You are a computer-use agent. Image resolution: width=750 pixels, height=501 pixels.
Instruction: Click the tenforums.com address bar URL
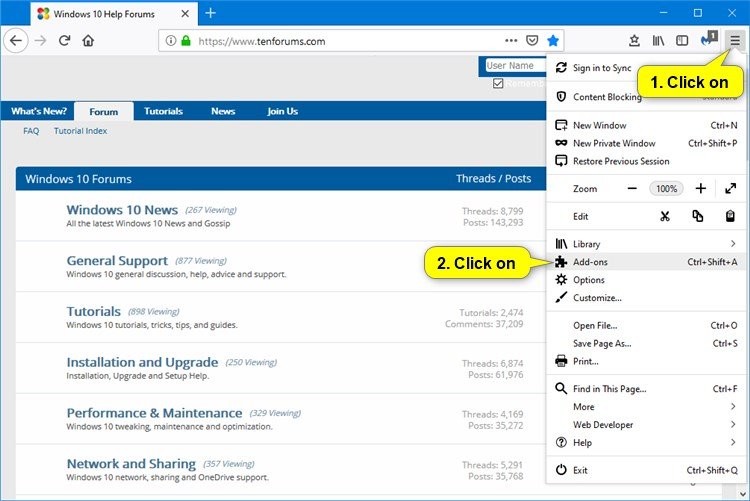(262, 41)
